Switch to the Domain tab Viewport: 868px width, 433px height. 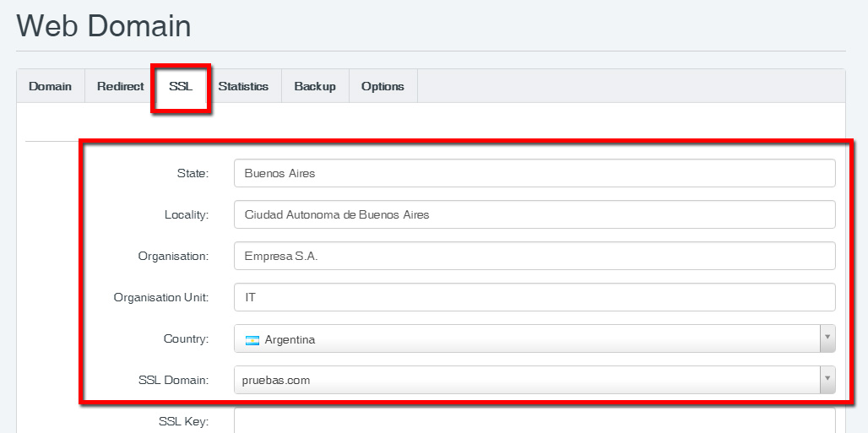(x=51, y=86)
